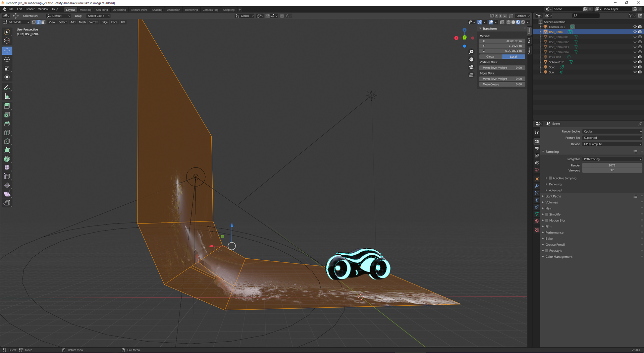644x353 pixels.
Task: Open the Edit Mode selector dropdown
Action: [16, 22]
